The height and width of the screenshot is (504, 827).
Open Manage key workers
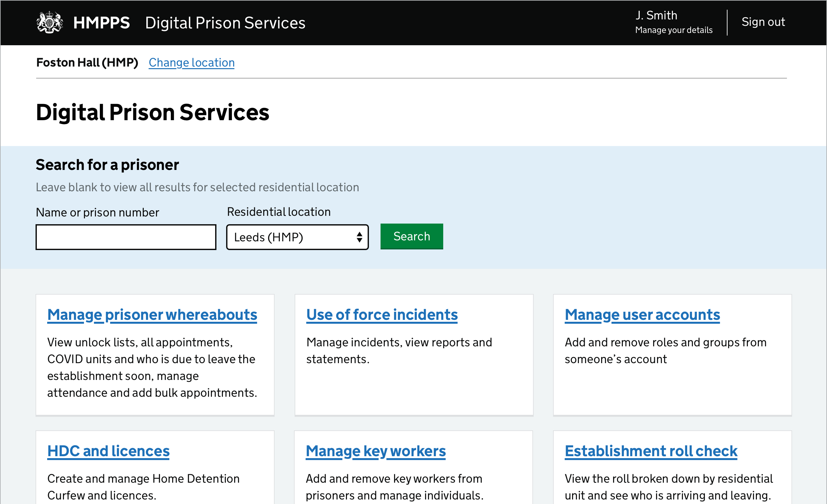pos(376,451)
